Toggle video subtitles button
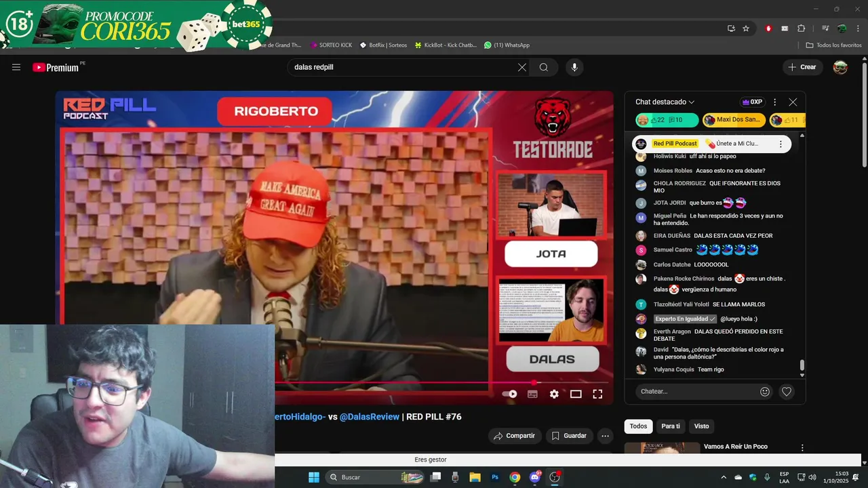This screenshot has width=868, height=488. [x=532, y=394]
